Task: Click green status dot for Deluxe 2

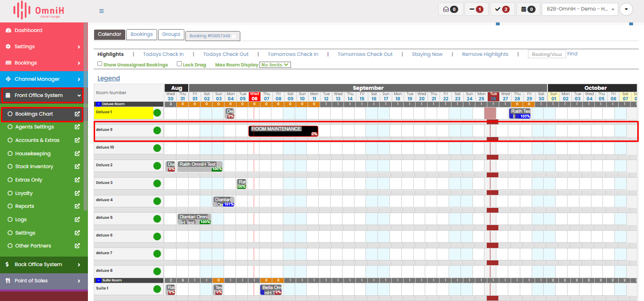Action: [157, 166]
